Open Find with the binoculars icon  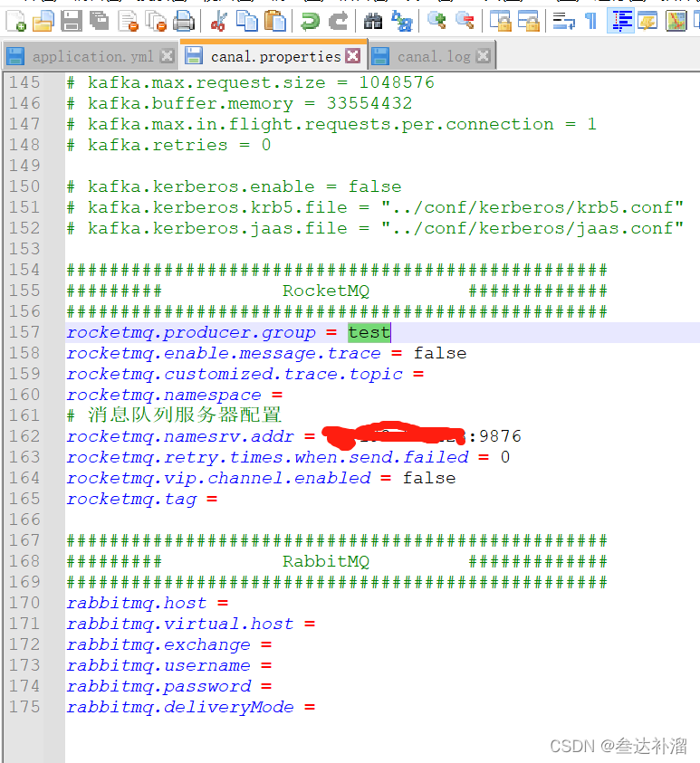tap(373, 22)
